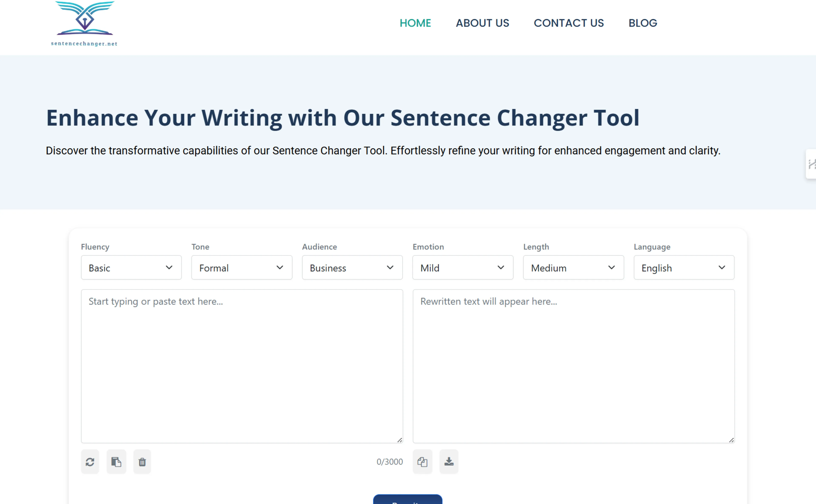Navigate to the HOME menu item
The width and height of the screenshot is (816, 504).
tap(415, 23)
